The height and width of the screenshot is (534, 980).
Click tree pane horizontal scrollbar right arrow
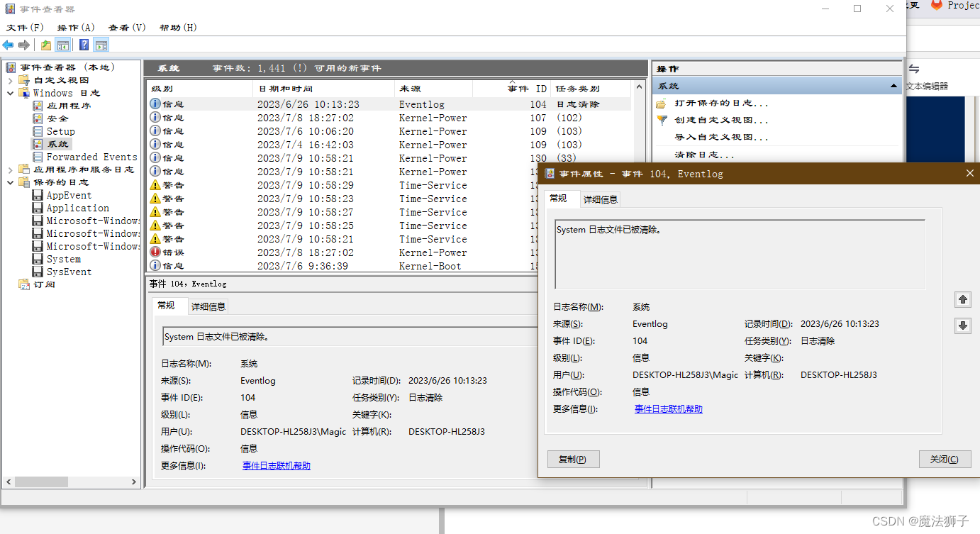pyautogui.click(x=135, y=482)
